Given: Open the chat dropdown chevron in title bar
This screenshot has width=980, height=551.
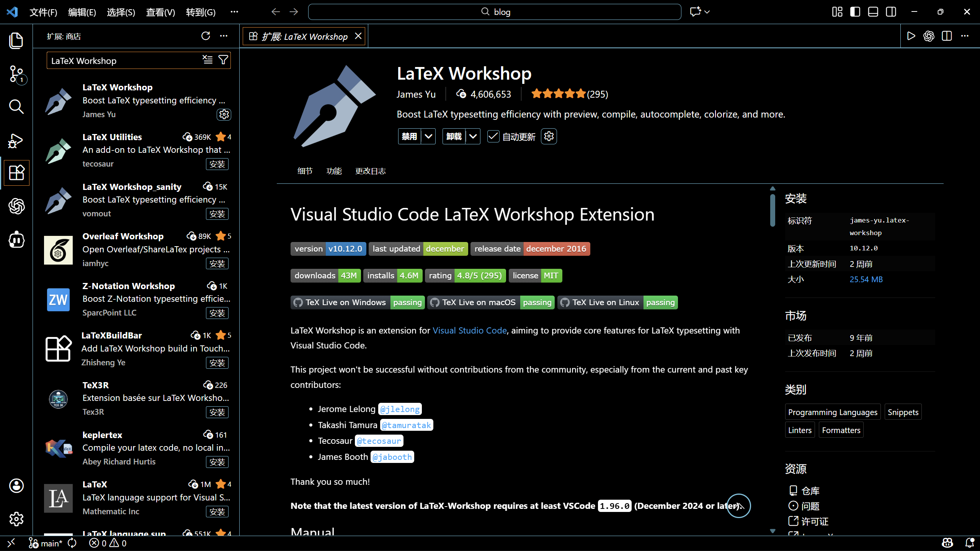Looking at the screenshot, I should (x=707, y=12).
